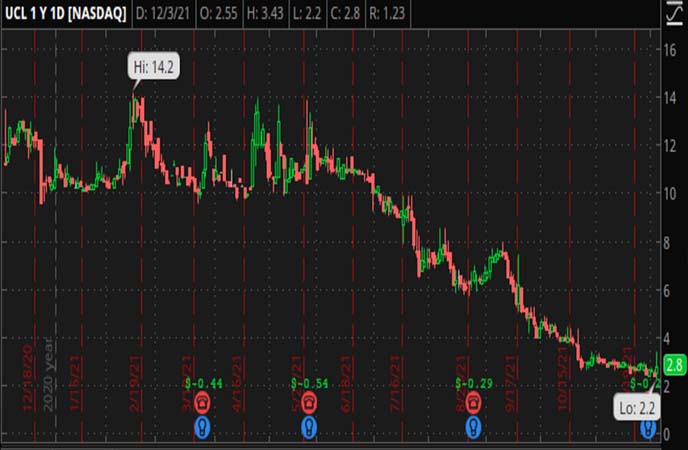Click the date readout D: 12/3/21
Screen dimensions: 688x450
pyautogui.click(x=163, y=14)
